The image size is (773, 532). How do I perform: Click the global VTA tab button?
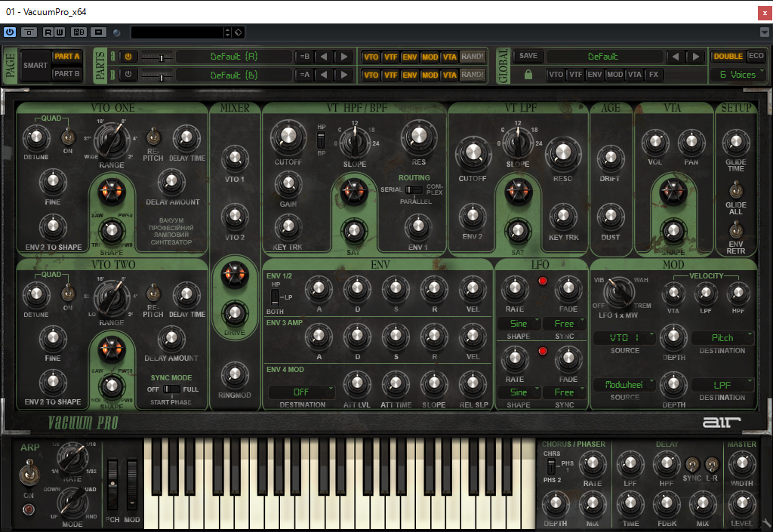(x=634, y=75)
